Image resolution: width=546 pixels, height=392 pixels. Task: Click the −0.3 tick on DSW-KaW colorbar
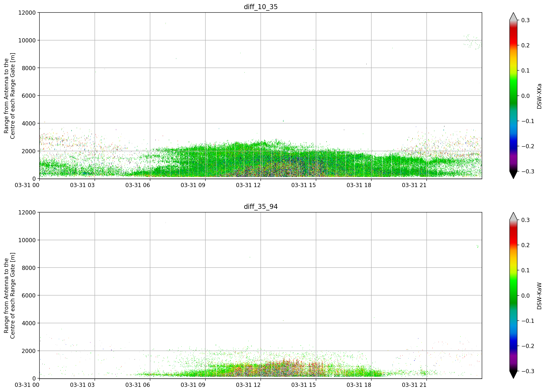pos(528,371)
